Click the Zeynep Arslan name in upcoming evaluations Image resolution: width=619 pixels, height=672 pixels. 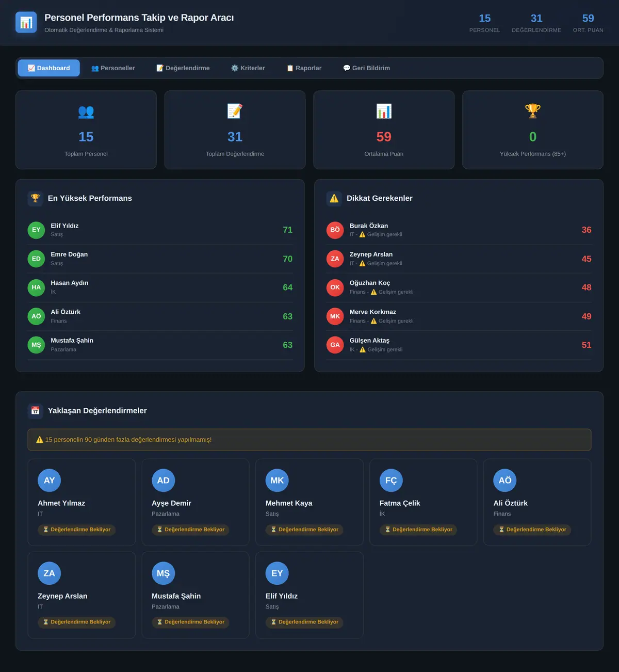62,596
